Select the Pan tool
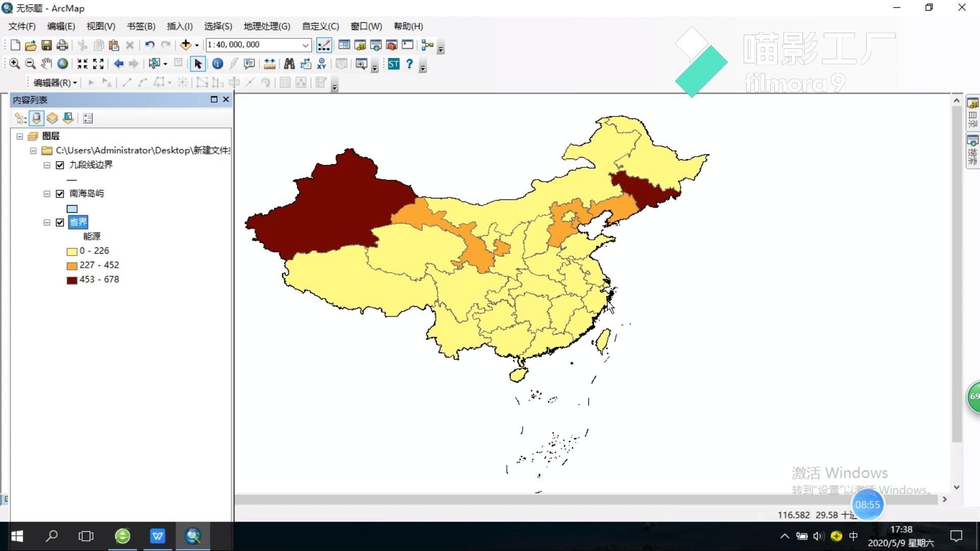 pyautogui.click(x=46, y=64)
